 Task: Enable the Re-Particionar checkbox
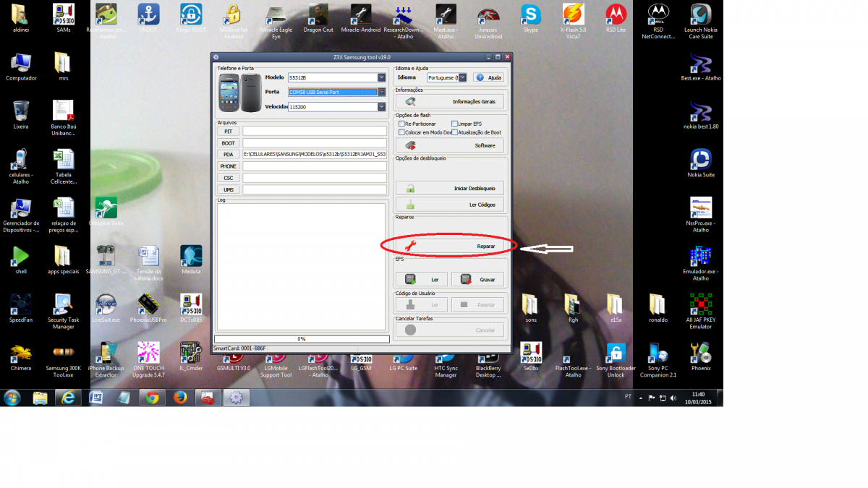(x=401, y=124)
